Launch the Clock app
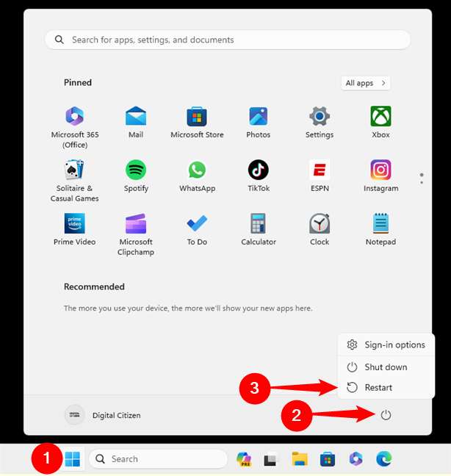Viewport: 451px width, 476px height. pos(320,229)
